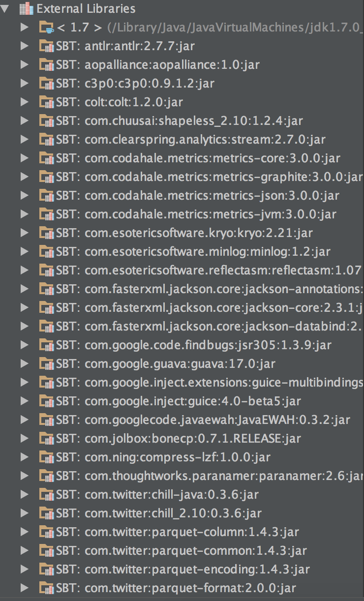Expand the < 1.7 > JDK node
Viewport: 364px width, 601px height.
click(25, 28)
